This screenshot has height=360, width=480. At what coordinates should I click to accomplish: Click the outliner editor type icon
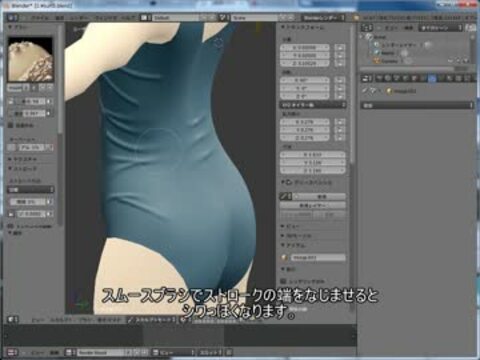pos(366,28)
